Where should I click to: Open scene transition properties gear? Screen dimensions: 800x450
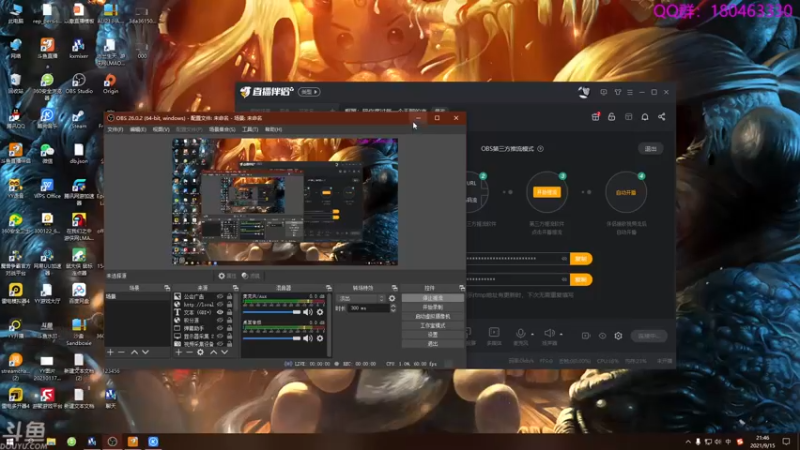tap(392, 298)
